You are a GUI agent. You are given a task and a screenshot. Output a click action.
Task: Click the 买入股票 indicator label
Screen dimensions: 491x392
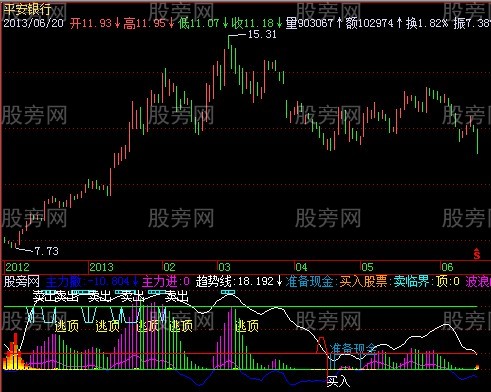[363, 282]
